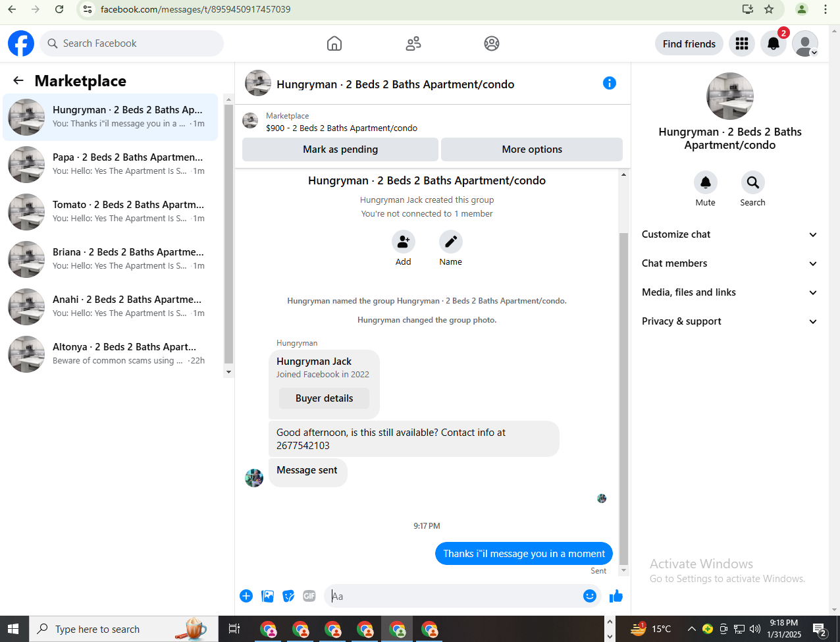Open conversation information icon
The height and width of the screenshot is (642, 840).
(610, 83)
